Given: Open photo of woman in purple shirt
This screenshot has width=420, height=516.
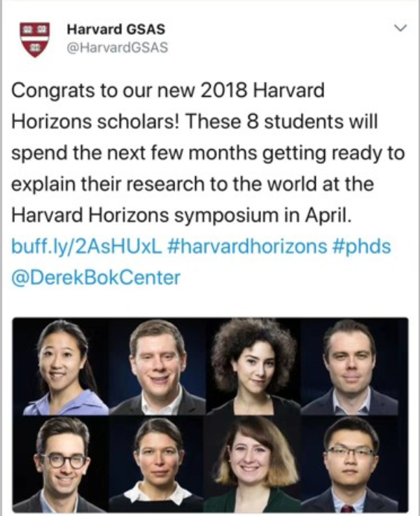Looking at the screenshot, I should click(x=60, y=366).
